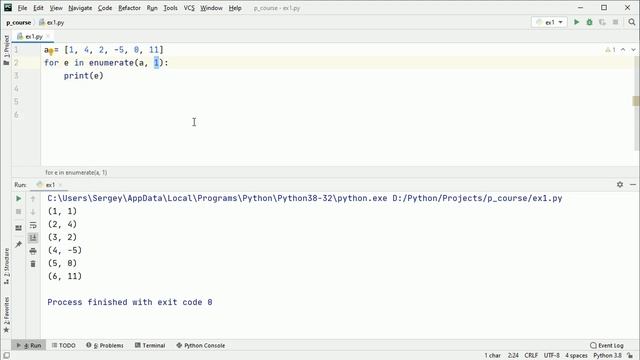640x360 pixels.
Task: Open the Help menu
Action: (x=235, y=8)
